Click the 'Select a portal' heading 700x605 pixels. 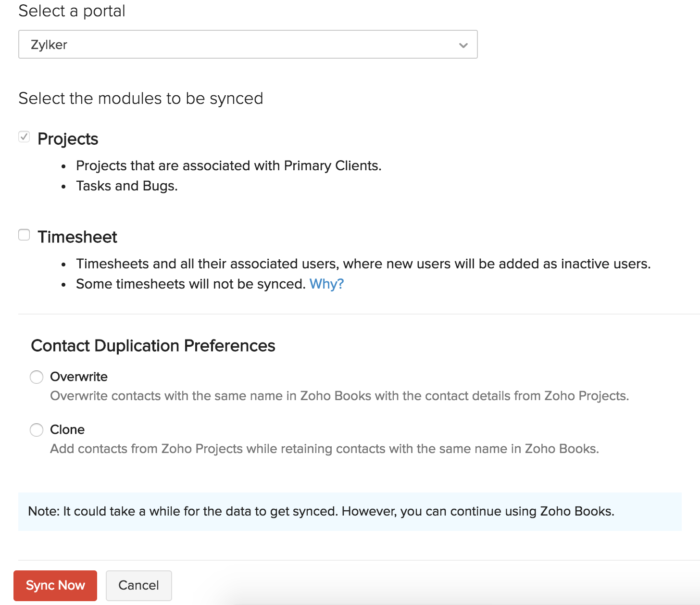point(72,11)
